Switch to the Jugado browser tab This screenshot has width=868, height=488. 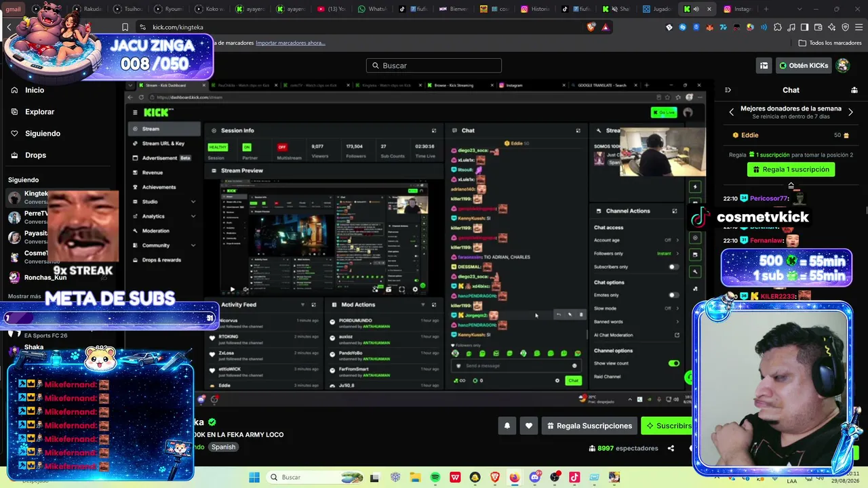pyautogui.click(x=656, y=9)
